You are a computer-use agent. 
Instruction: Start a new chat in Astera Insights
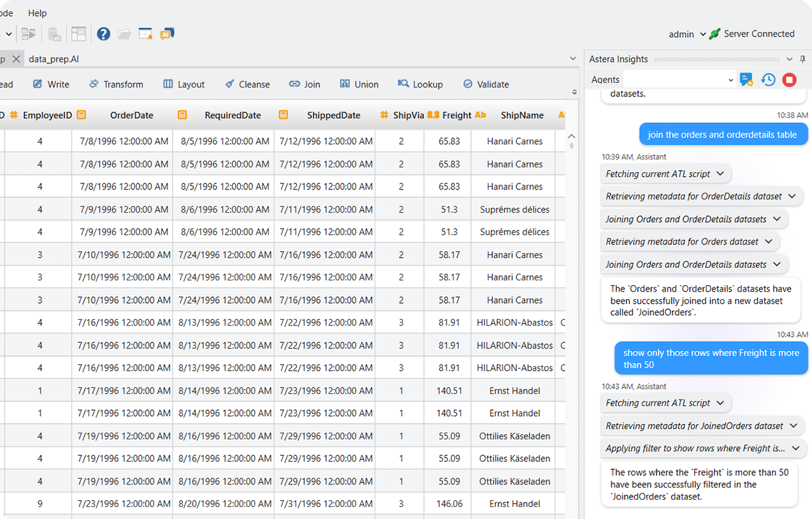[x=746, y=80]
